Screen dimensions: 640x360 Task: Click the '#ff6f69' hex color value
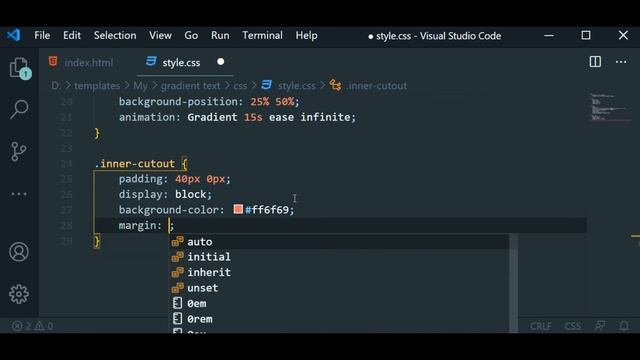point(267,210)
